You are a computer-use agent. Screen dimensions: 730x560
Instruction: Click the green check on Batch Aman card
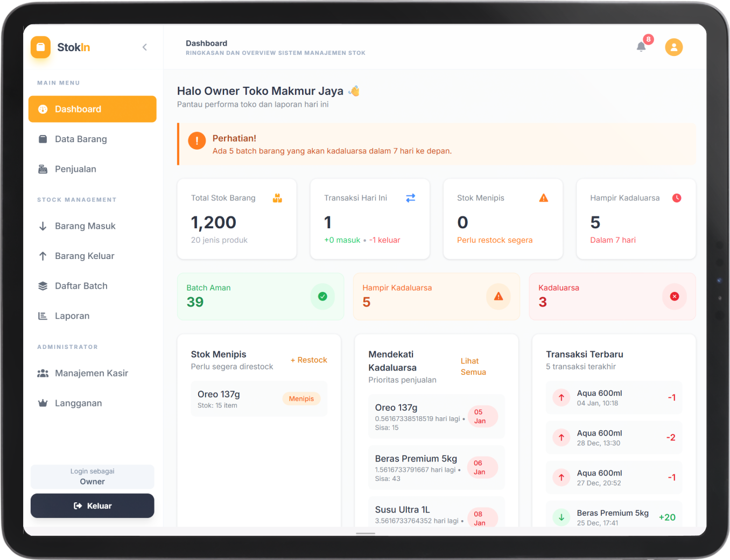322,296
